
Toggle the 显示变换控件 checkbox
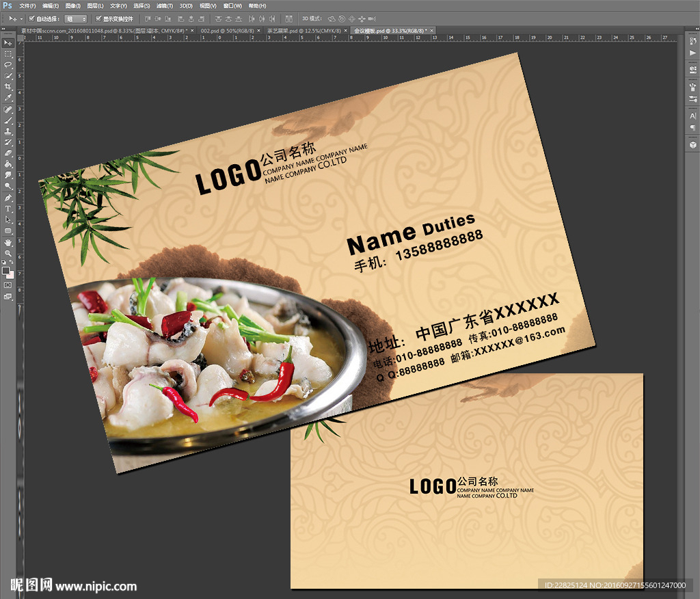coord(98,18)
